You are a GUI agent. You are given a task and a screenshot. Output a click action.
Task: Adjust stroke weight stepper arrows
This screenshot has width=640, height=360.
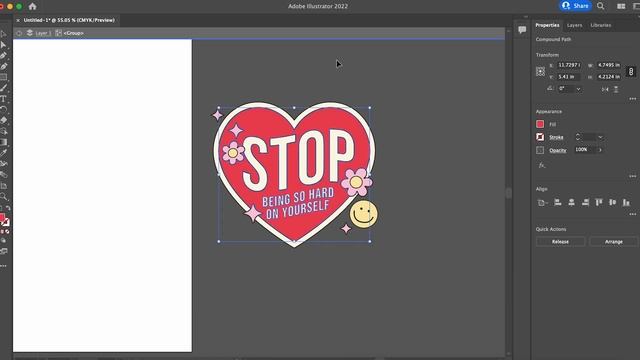click(x=578, y=137)
